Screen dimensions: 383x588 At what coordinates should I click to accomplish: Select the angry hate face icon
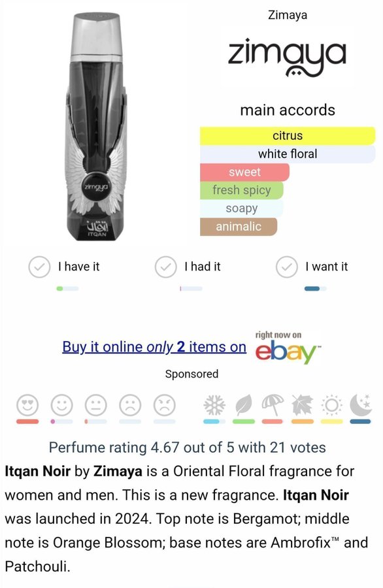[164, 405]
